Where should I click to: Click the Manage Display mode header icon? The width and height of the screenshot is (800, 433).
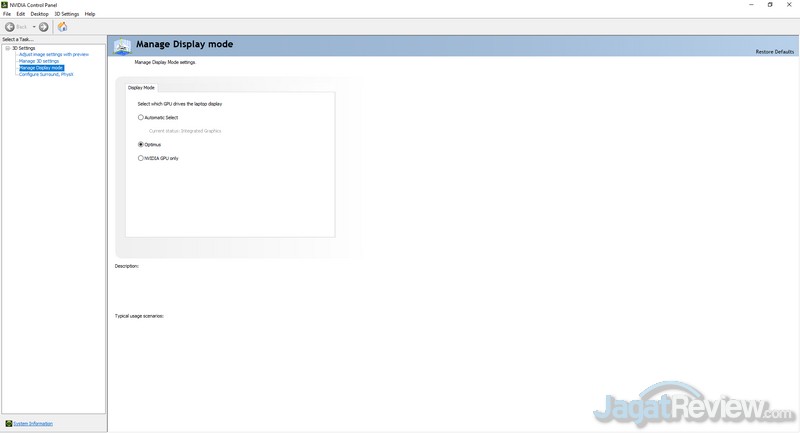[122, 46]
